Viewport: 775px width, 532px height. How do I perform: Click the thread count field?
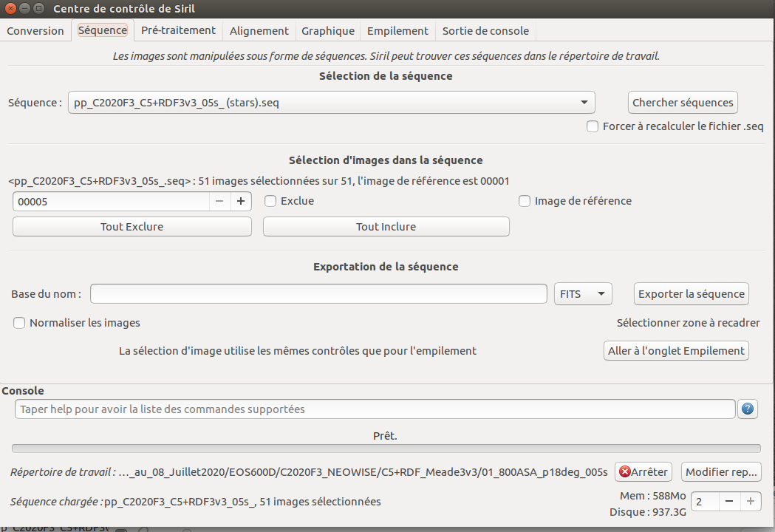(705, 502)
